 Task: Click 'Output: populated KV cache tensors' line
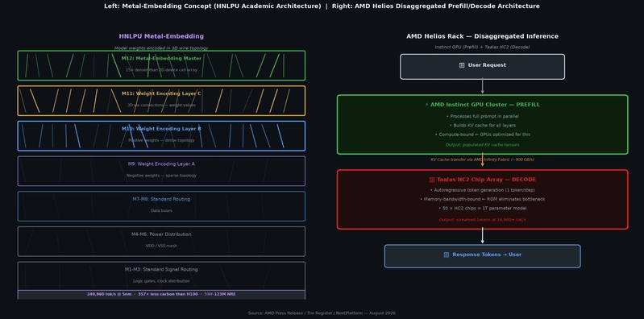[482, 145]
